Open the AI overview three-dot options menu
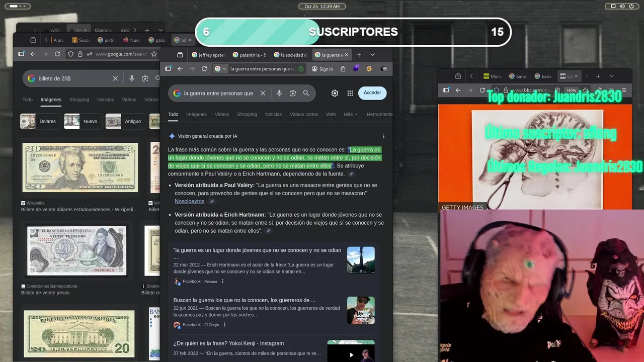The width and height of the screenshot is (644, 362). click(383, 136)
